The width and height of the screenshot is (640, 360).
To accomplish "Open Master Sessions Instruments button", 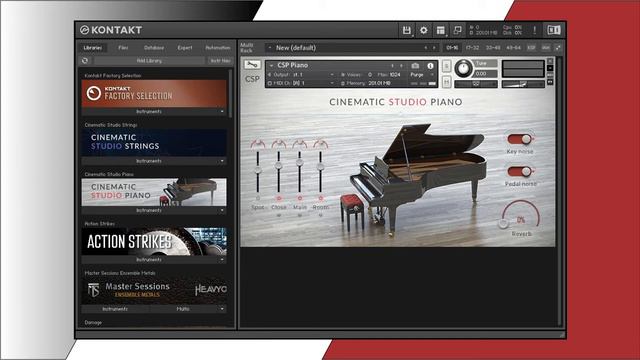I will pyautogui.click(x=115, y=309).
